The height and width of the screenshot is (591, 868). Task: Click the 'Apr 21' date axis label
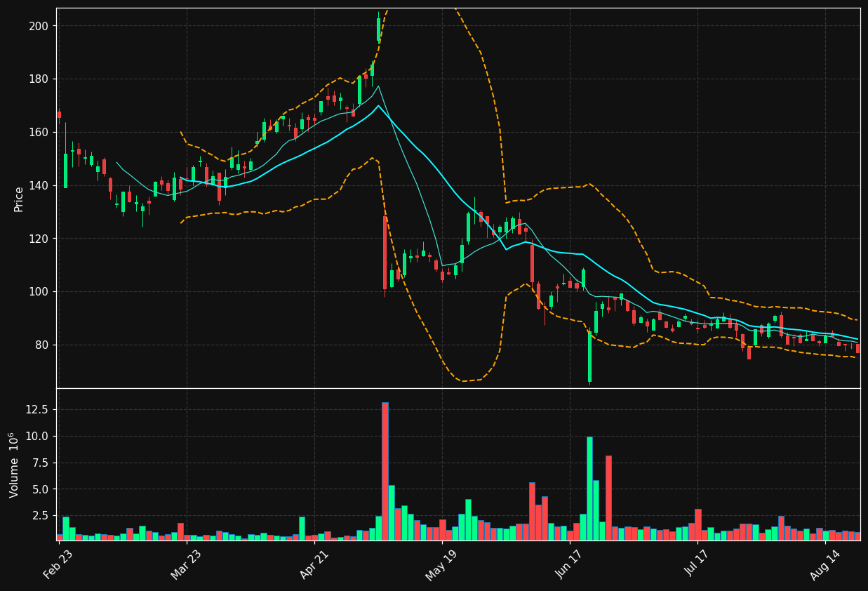pyautogui.click(x=313, y=565)
